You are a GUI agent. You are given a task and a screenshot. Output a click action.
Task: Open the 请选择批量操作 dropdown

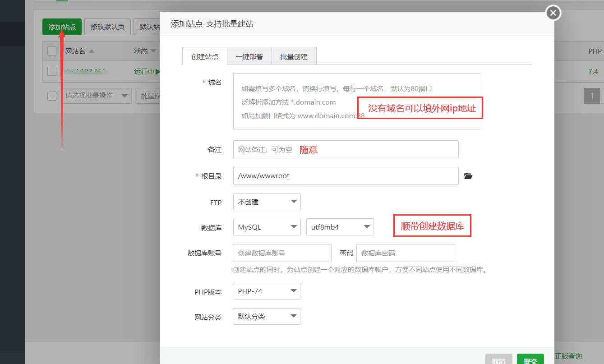tap(96, 96)
